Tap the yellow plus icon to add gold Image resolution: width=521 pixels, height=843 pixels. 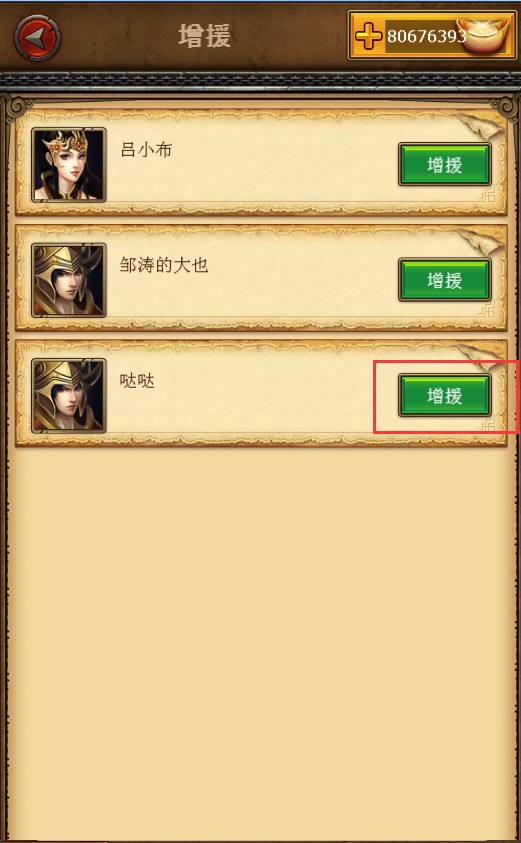tap(368, 35)
